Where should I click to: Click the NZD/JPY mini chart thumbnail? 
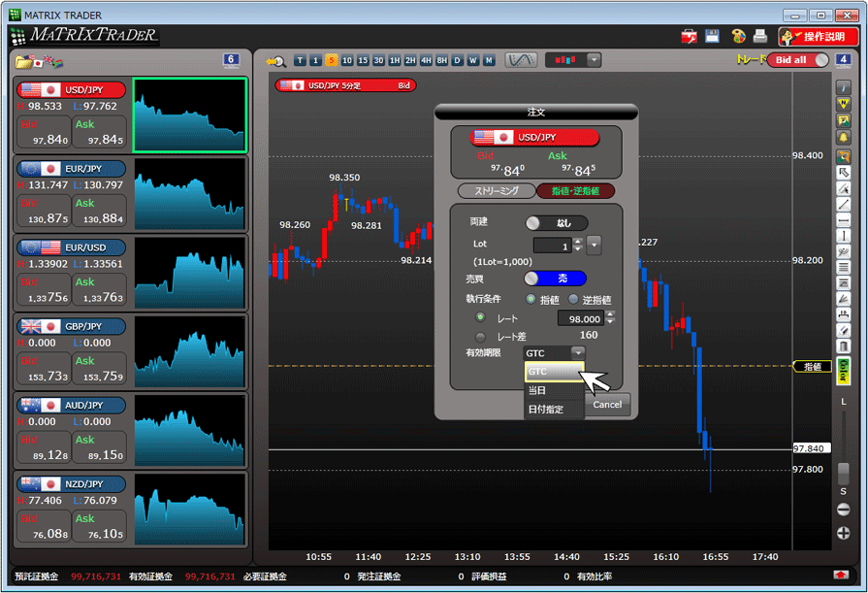click(x=189, y=510)
